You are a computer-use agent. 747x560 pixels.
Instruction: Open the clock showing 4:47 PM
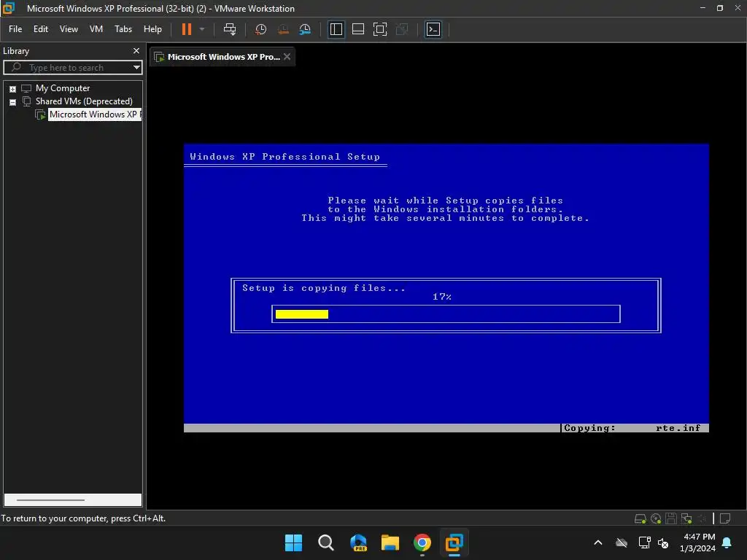[697, 542]
